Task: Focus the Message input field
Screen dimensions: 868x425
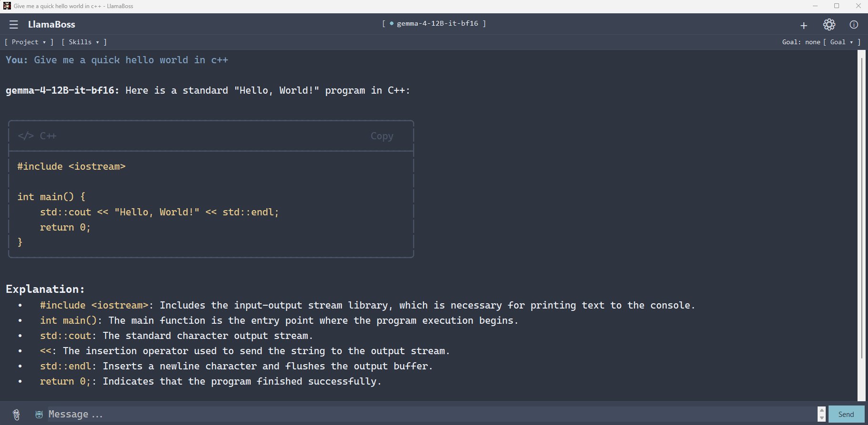Action: (432, 414)
